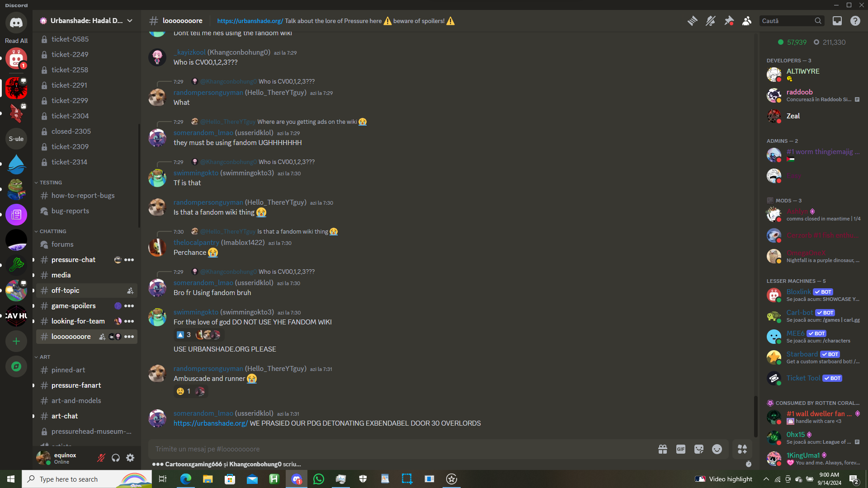Viewport: 868px width, 488px height.
Task: Open urbanshade.org link in last message
Action: click(x=210, y=423)
